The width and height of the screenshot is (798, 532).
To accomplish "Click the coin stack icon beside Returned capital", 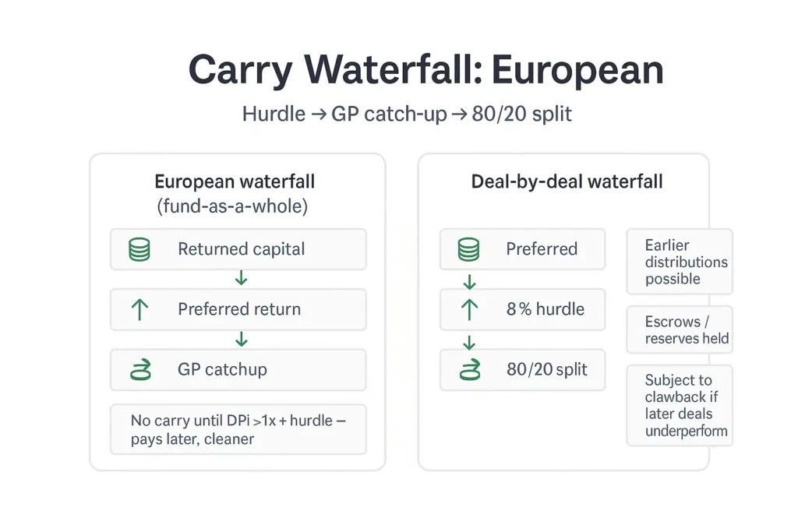I will (139, 249).
